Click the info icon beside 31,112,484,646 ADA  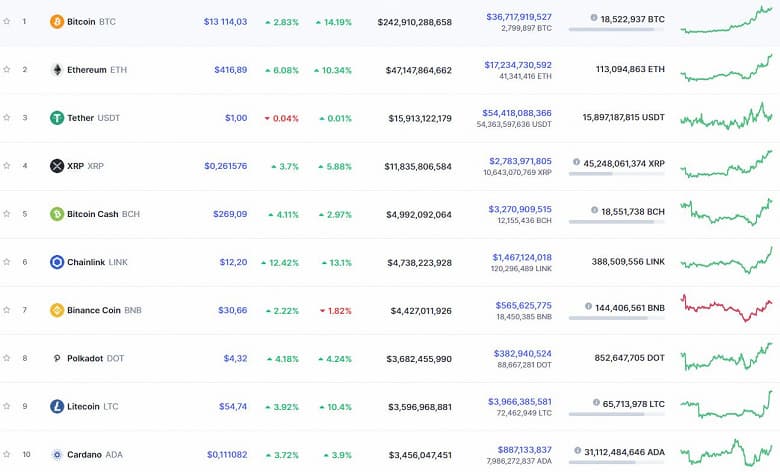(x=577, y=451)
